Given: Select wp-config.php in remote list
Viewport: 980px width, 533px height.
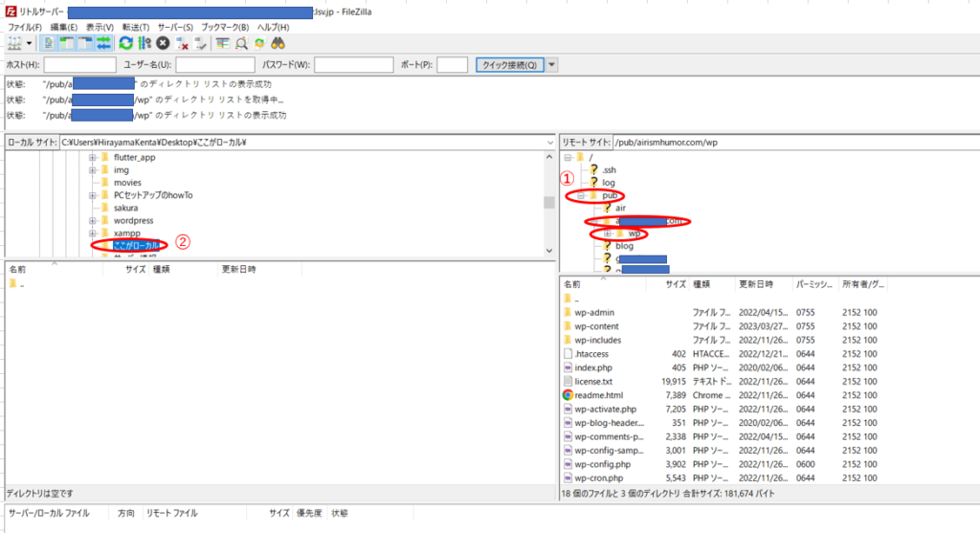Looking at the screenshot, I should 603,464.
